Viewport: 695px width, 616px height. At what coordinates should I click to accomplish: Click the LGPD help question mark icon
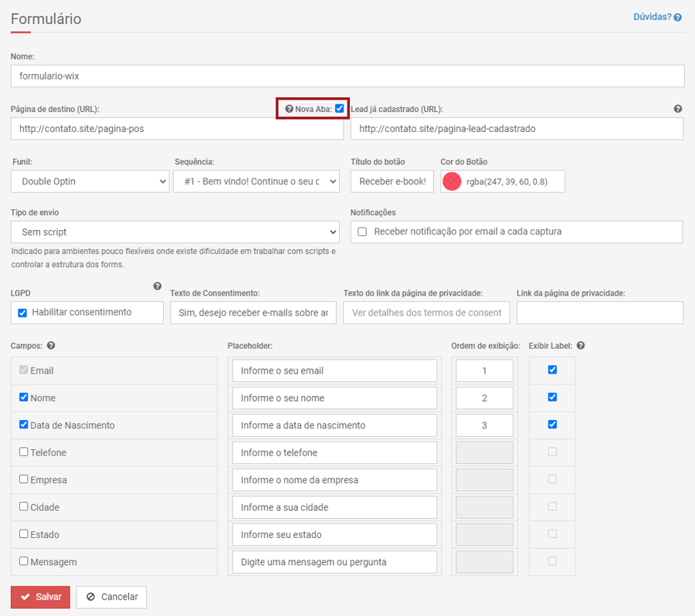158,286
